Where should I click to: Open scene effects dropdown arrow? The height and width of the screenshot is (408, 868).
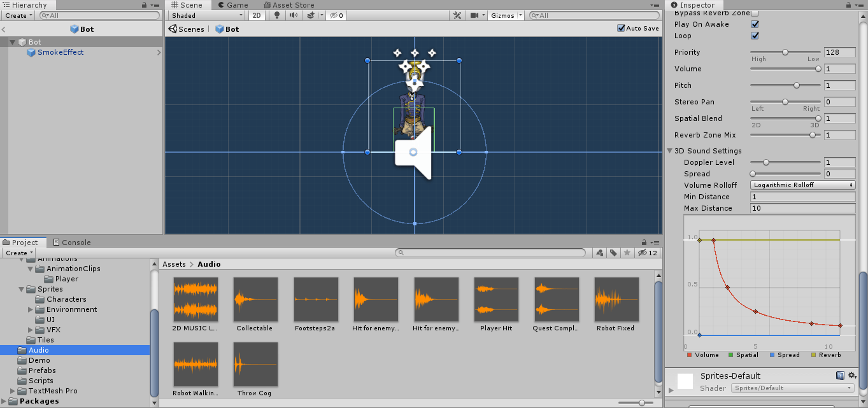pyautogui.click(x=321, y=15)
